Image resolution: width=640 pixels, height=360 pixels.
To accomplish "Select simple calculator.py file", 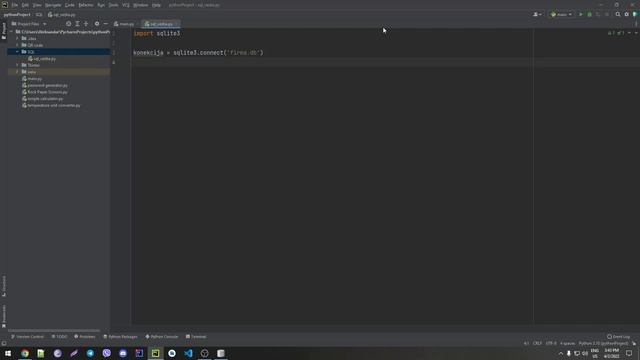I will (42, 99).
